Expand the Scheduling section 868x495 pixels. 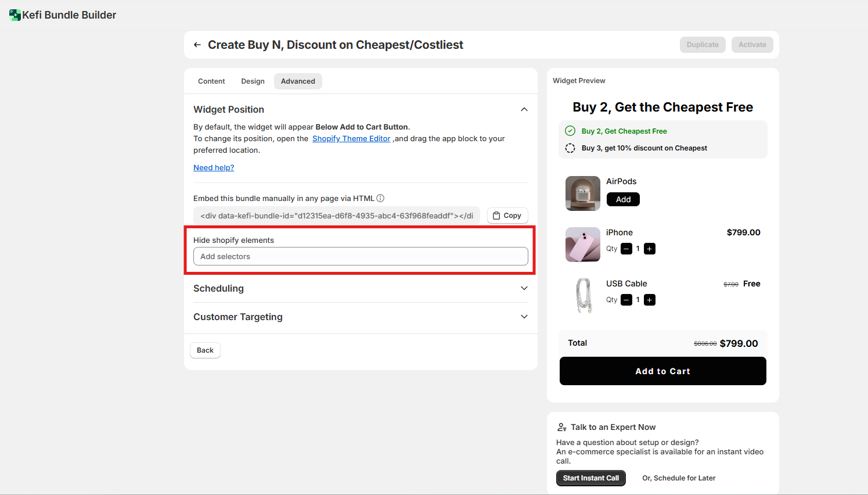click(x=524, y=288)
